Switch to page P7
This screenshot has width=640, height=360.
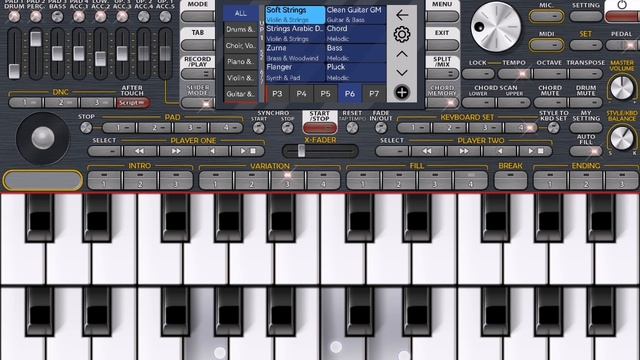374,94
